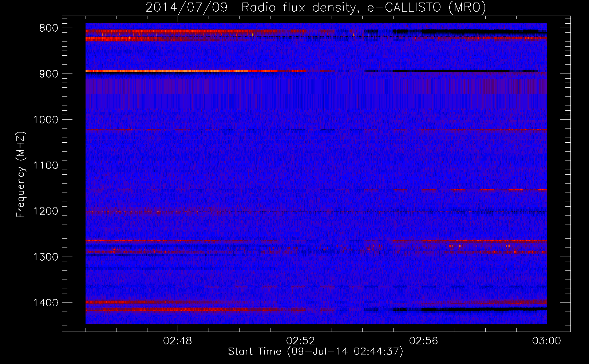Click the 1000 frequency tick label
Viewport: 589px width, 364px height.
[x=46, y=120]
